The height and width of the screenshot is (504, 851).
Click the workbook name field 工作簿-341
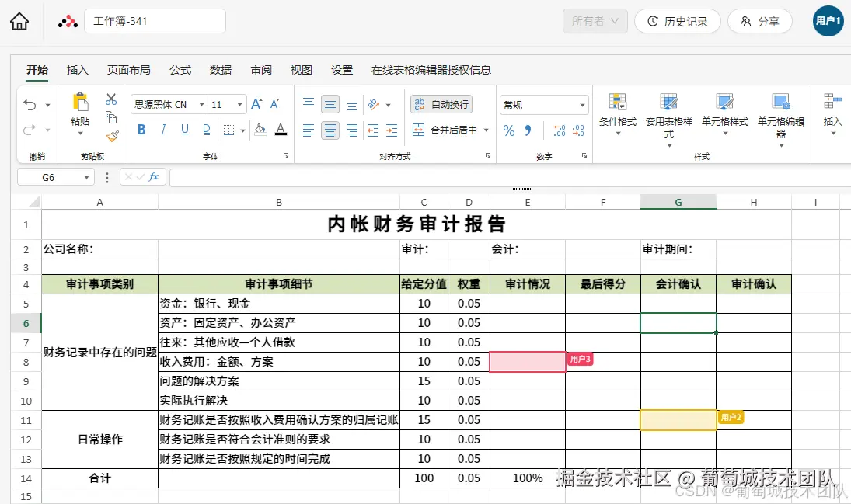click(x=155, y=21)
